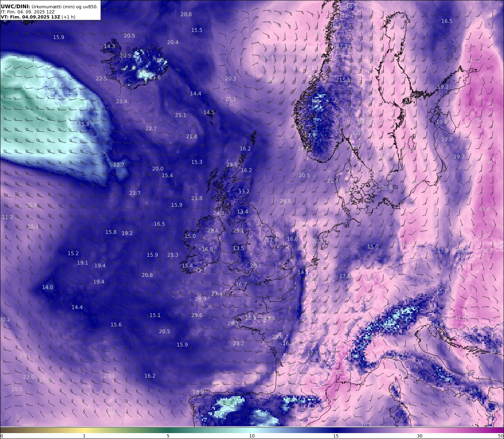Click the 23.5 value north of Scotland

pyautogui.click(x=232, y=165)
